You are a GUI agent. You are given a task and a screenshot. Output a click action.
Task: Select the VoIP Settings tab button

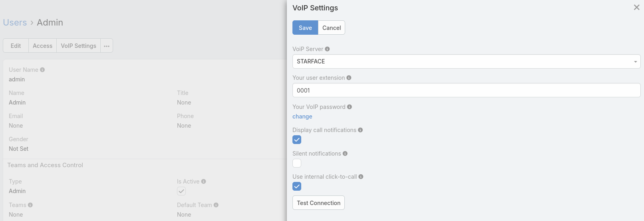tap(78, 46)
